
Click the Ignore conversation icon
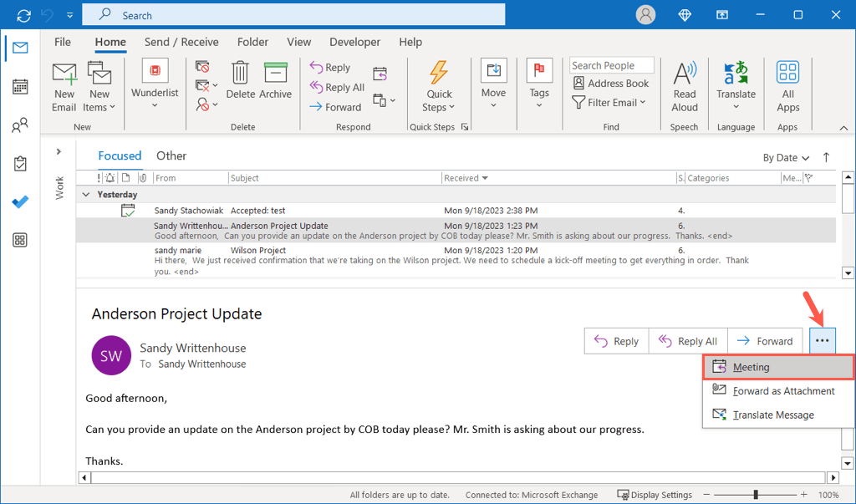click(202, 67)
